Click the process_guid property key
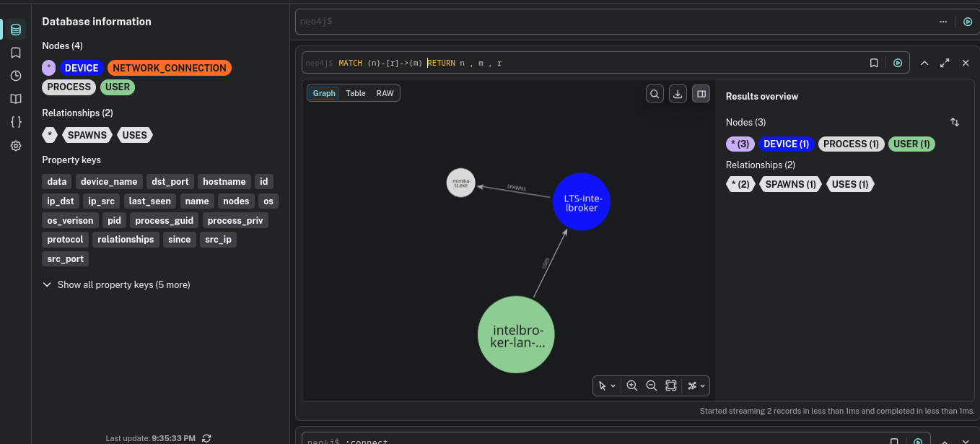The width and height of the screenshot is (980, 444). pos(165,220)
